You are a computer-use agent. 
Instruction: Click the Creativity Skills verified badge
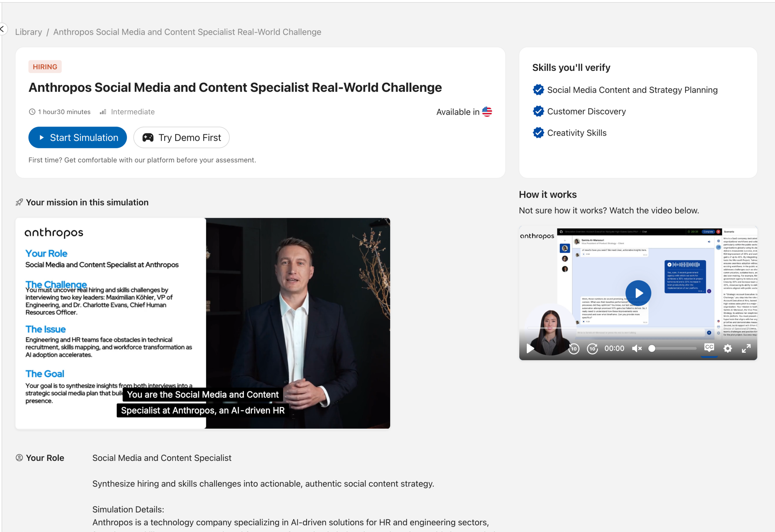point(538,133)
